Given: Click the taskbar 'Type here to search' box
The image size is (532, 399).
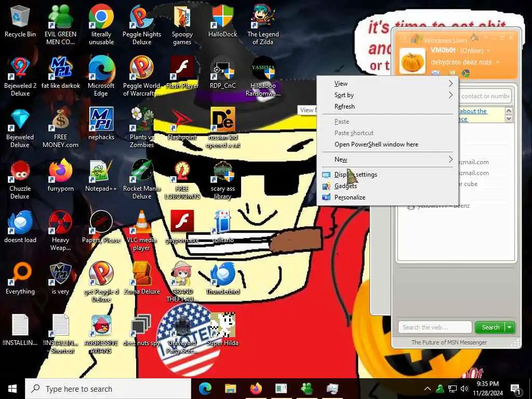Looking at the screenshot, I should tap(108, 389).
